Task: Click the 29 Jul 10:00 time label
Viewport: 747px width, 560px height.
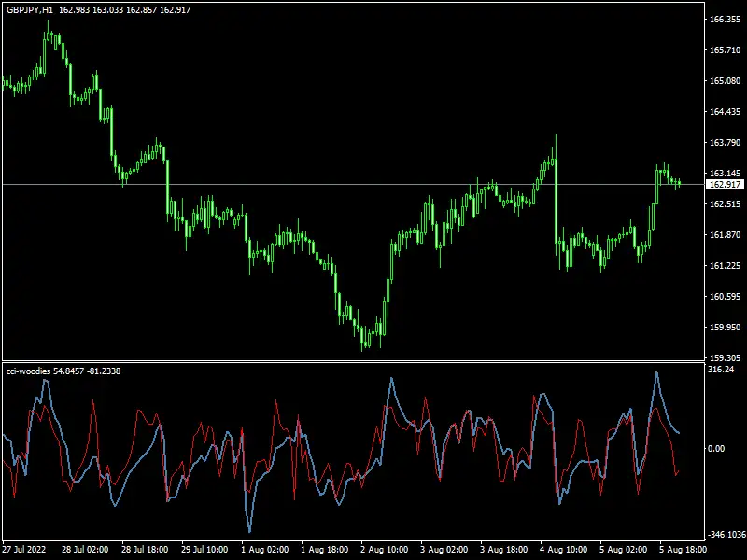Action: click(204, 550)
